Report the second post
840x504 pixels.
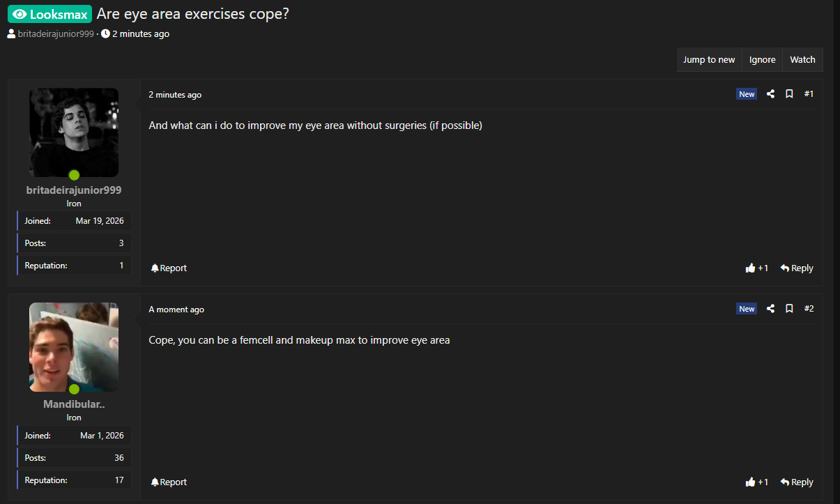tap(169, 482)
